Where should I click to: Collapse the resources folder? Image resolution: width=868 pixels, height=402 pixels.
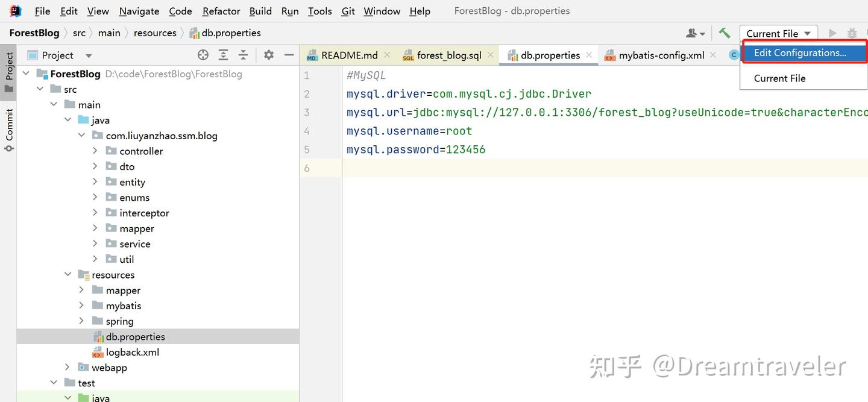coord(68,275)
